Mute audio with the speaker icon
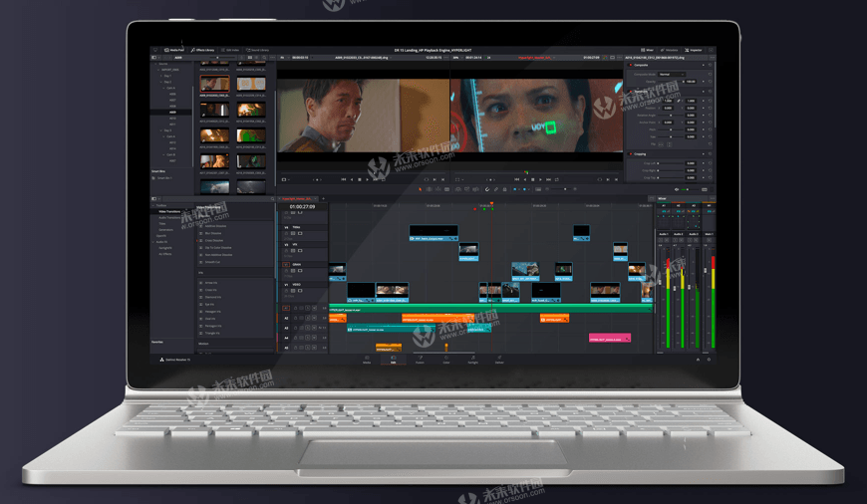Image resolution: width=867 pixels, height=504 pixels. coord(678,189)
